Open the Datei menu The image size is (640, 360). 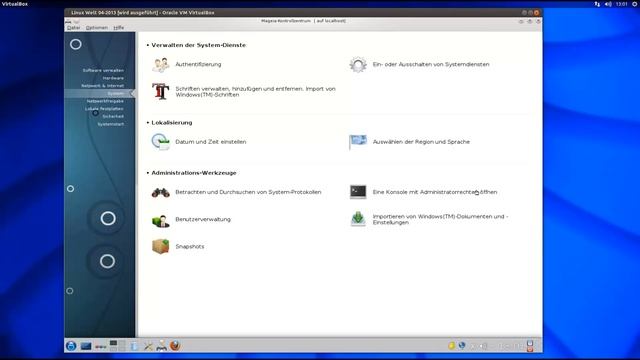73,28
